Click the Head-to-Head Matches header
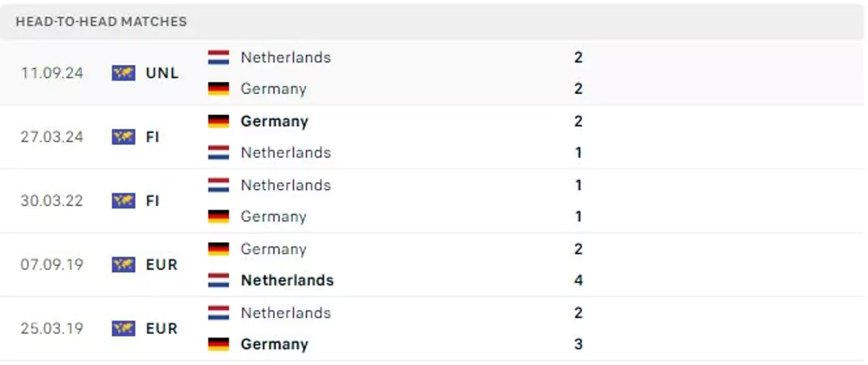Screen dimensions: 868x365 (101, 22)
